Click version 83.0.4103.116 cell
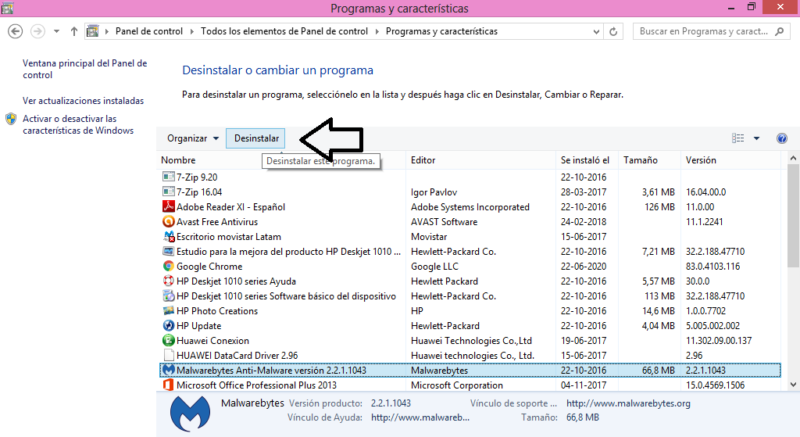 click(x=713, y=266)
